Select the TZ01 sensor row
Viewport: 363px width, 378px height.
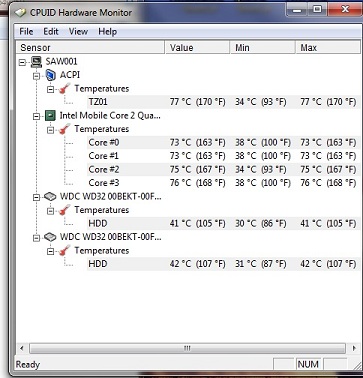(223, 102)
